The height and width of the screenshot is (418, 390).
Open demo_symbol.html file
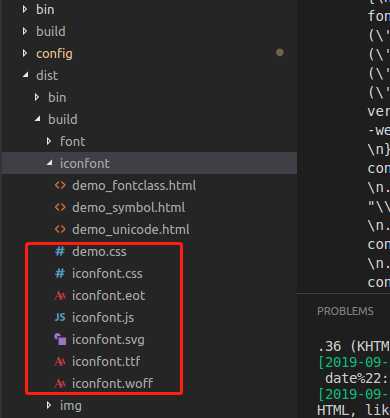[129, 207]
